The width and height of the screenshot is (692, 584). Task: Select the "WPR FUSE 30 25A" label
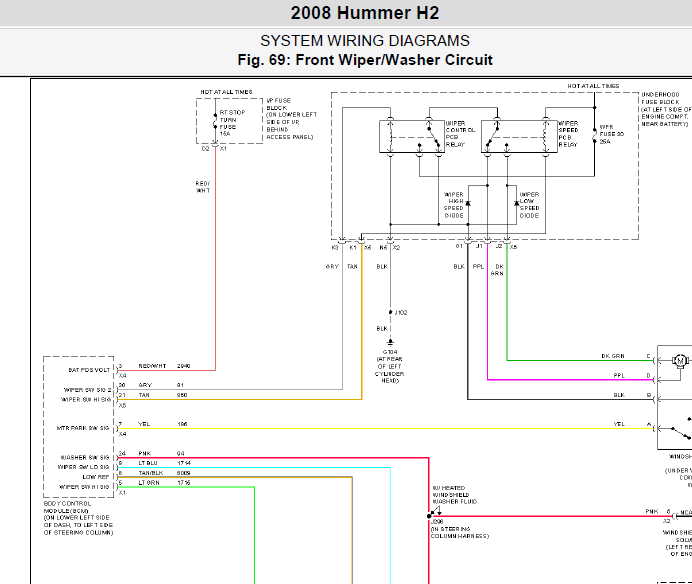[611, 134]
